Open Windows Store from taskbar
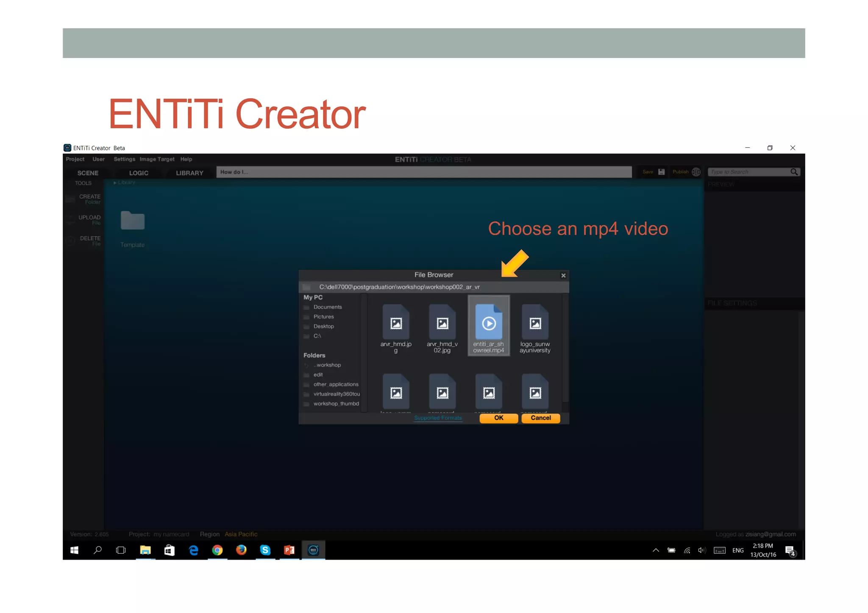 (170, 550)
